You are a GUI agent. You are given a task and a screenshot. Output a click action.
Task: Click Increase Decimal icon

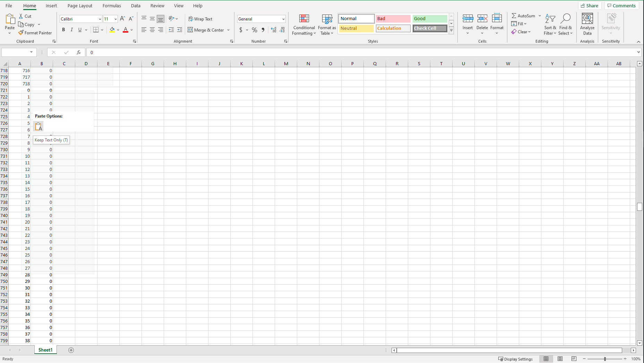(x=274, y=30)
